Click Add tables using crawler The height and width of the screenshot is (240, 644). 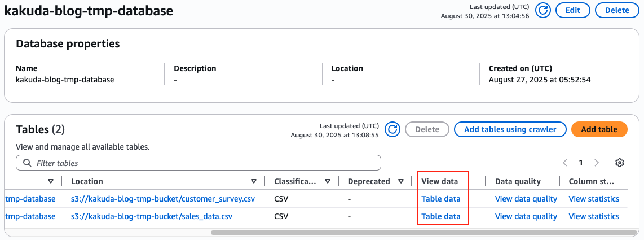[x=510, y=129]
